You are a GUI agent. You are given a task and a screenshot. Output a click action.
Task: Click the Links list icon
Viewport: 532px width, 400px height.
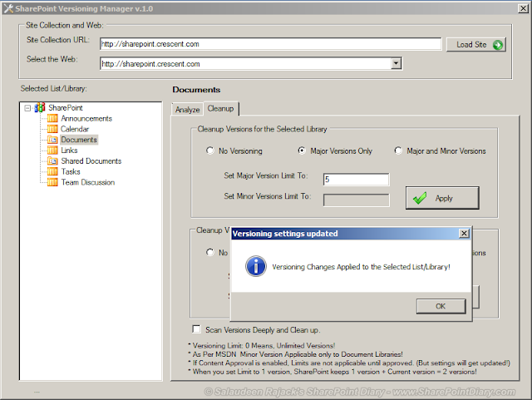(52, 150)
